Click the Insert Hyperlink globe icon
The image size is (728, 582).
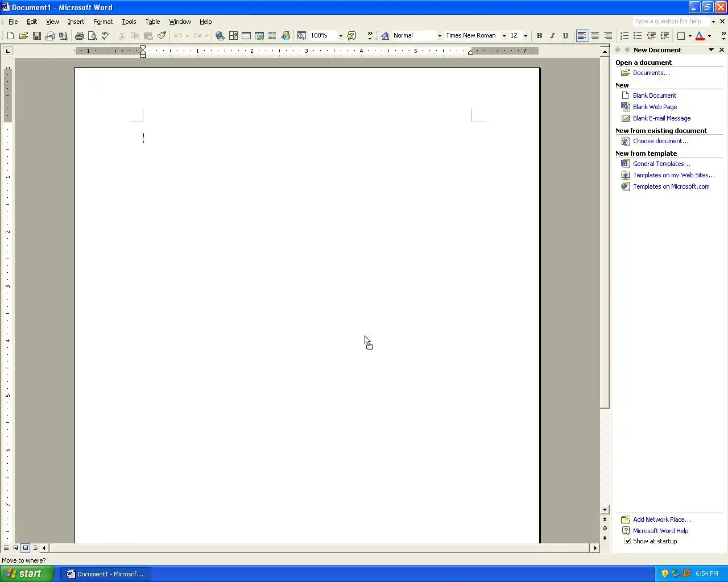click(220, 36)
